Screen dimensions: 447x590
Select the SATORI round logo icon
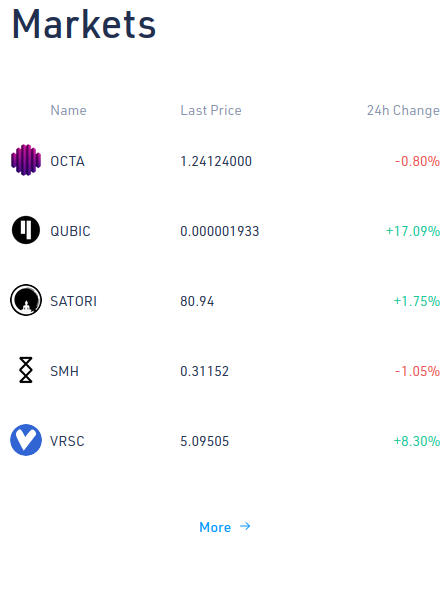tap(26, 300)
